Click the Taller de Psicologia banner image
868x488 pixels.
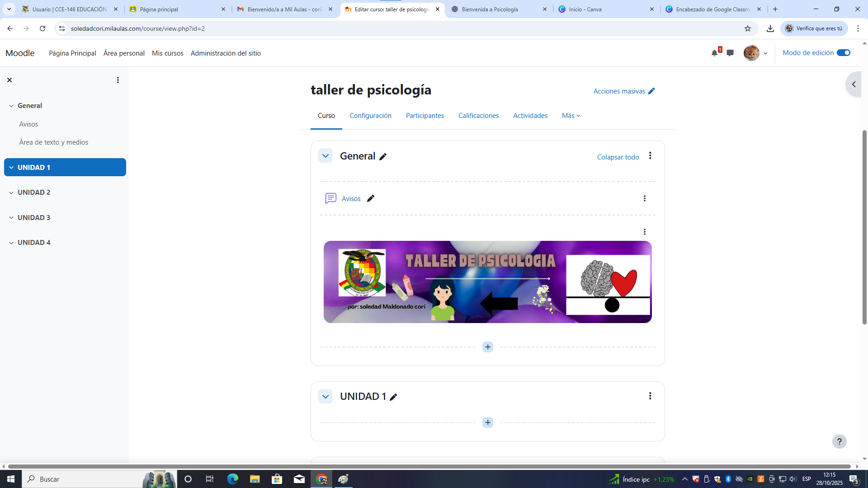[487, 282]
